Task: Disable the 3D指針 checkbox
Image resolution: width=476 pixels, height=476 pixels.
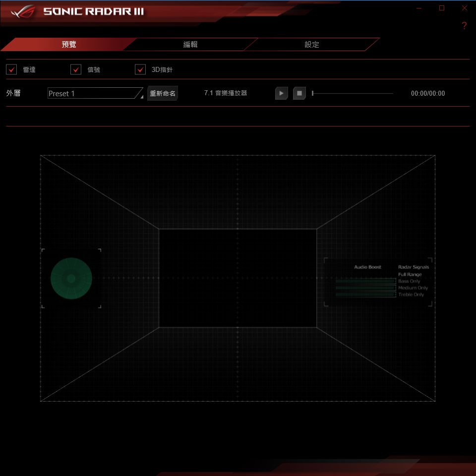Action: tap(140, 69)
